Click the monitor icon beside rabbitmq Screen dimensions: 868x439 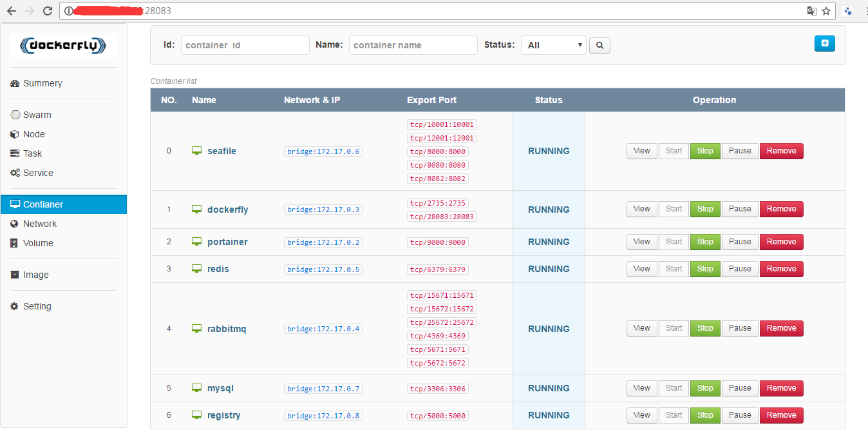point(197,329)
